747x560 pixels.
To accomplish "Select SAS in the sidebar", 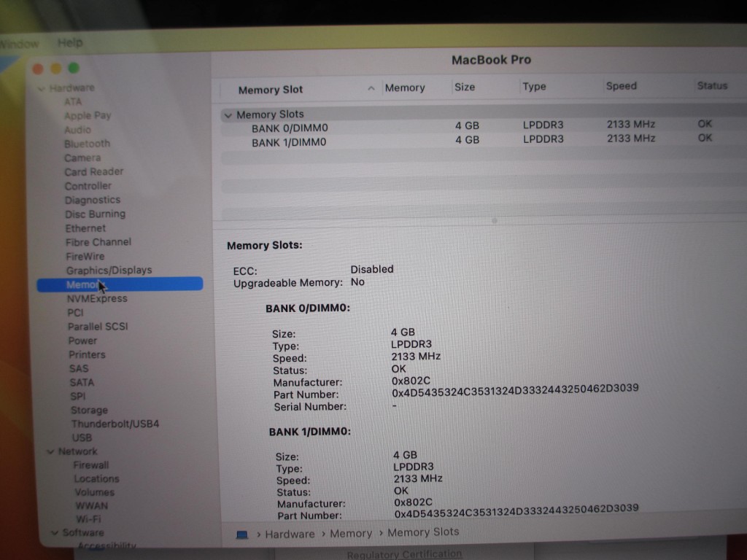I will click(79, 368).
